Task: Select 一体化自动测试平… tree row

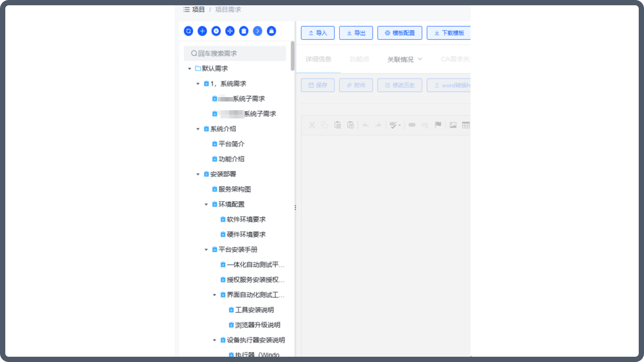Action: pos(252,264)
